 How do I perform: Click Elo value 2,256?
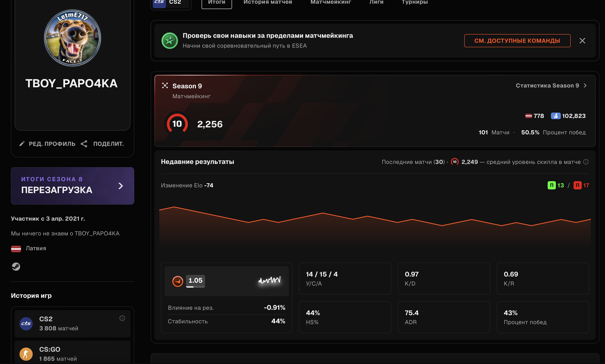[210, 124]
